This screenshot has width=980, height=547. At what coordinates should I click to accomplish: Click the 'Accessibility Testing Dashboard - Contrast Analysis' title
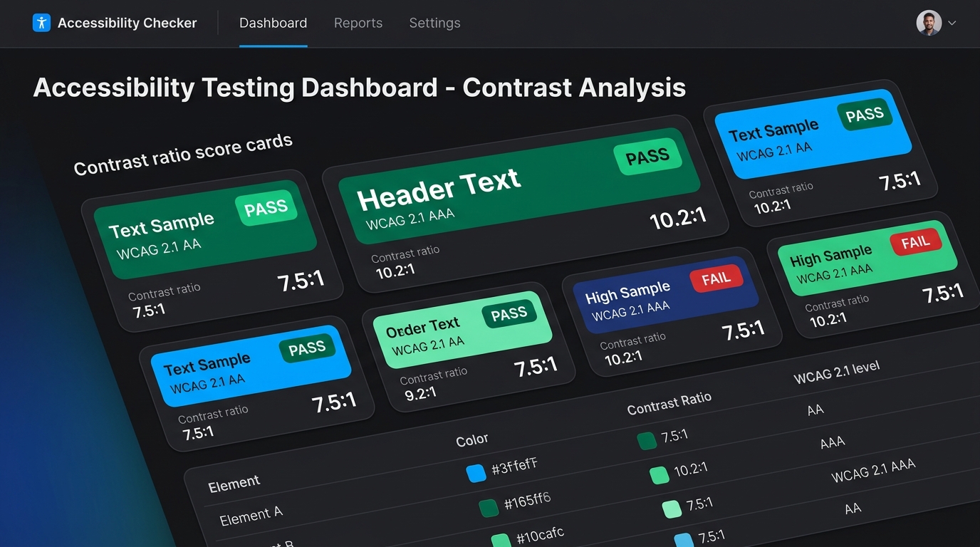pos(360,88)
